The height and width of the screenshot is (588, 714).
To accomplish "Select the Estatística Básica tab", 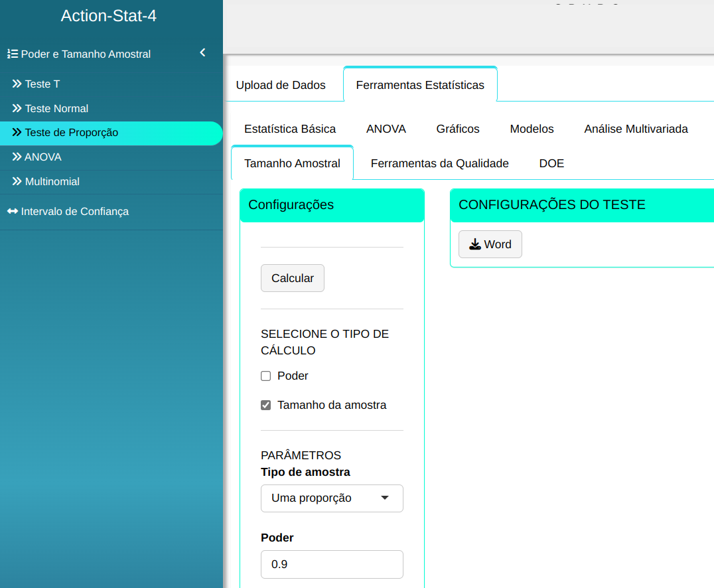I will 290,129.
